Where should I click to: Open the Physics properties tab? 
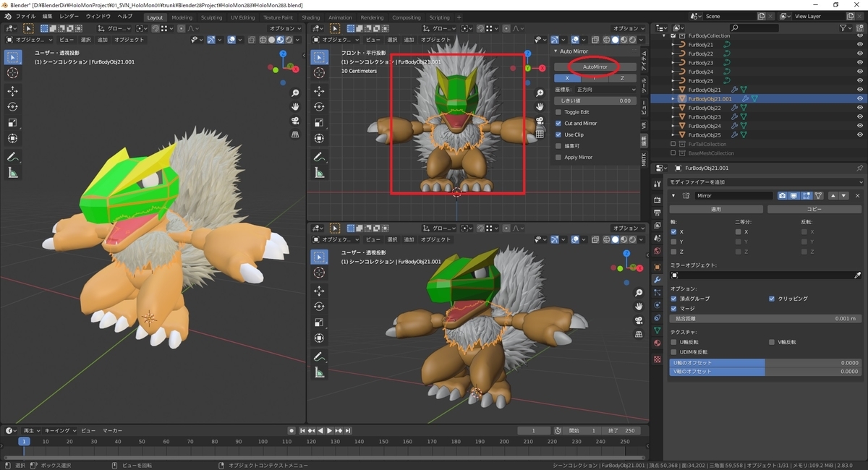(x=657, y=305)
